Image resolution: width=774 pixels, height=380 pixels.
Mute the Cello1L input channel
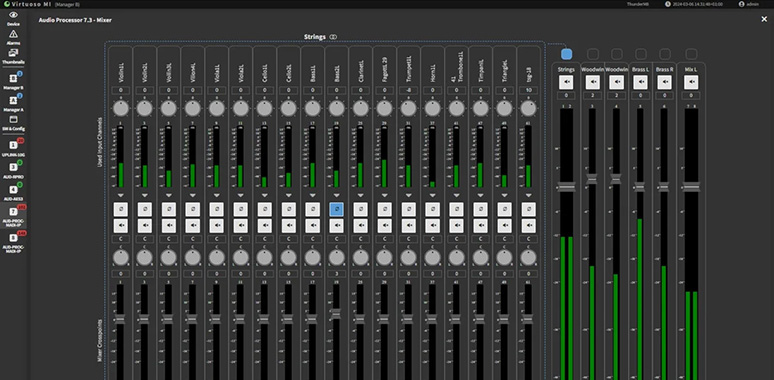pyautogui.click(x=265, y=226)
